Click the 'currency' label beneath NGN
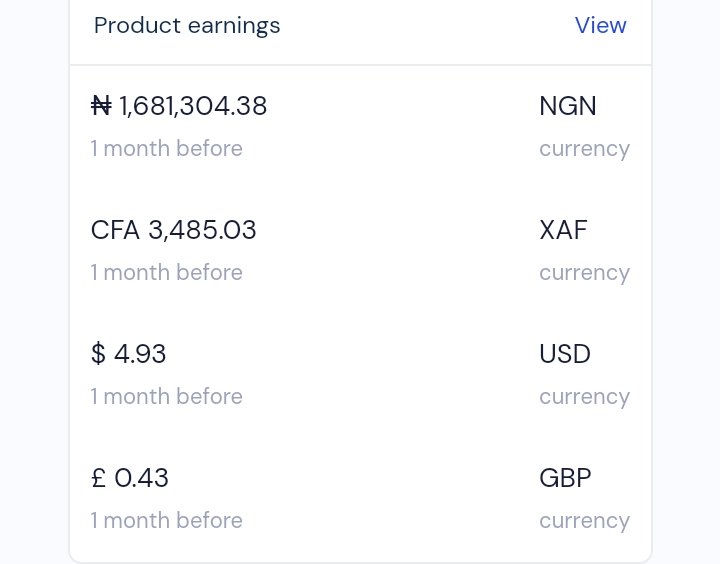The height and width of the screenshot is (564, 720). pos(585,149)
